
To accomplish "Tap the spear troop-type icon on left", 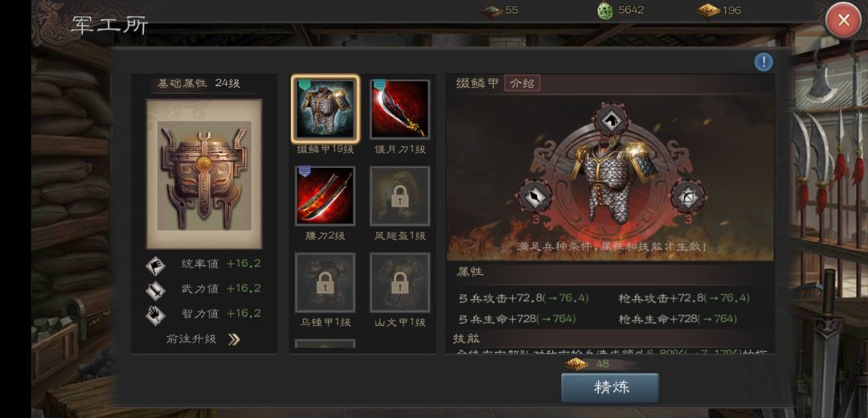I will point(534,197).
